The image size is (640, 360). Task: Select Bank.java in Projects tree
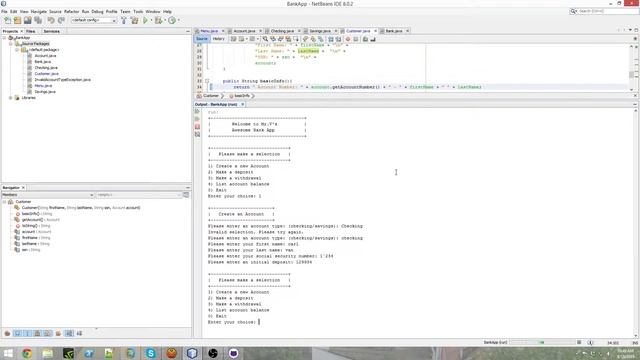click(x=42, y=62)
